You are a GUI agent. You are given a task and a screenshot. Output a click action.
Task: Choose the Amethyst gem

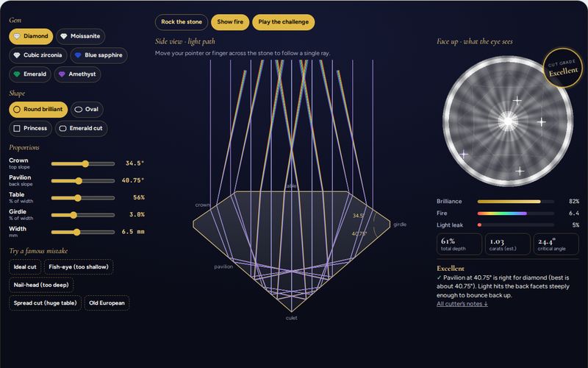[77, 74]
